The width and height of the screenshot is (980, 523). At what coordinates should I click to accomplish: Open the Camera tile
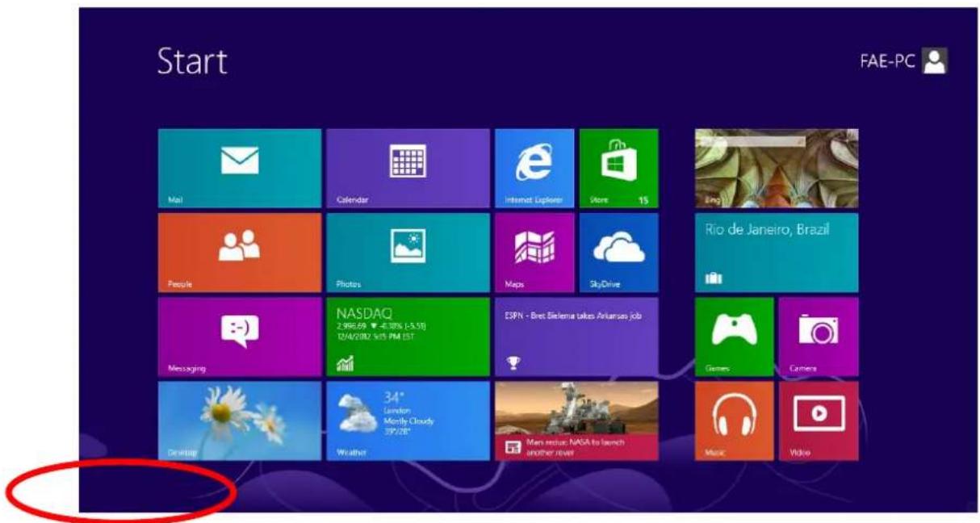(x=819, y=337)
